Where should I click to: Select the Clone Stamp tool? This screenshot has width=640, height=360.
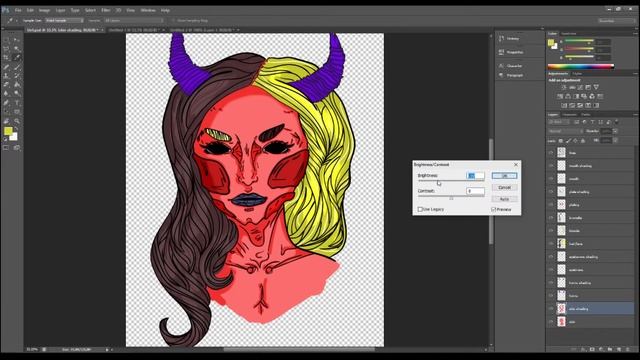[6, 76]
